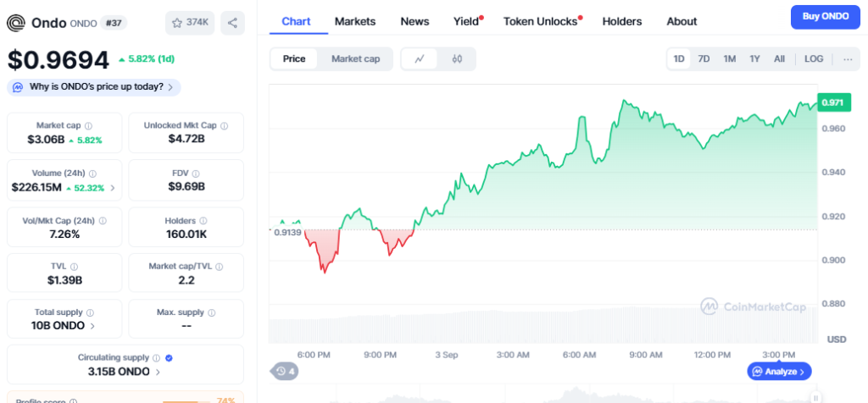868x403 pixels.
Task: Switch chart to Market cap view
Action: (x=355, y=58)
